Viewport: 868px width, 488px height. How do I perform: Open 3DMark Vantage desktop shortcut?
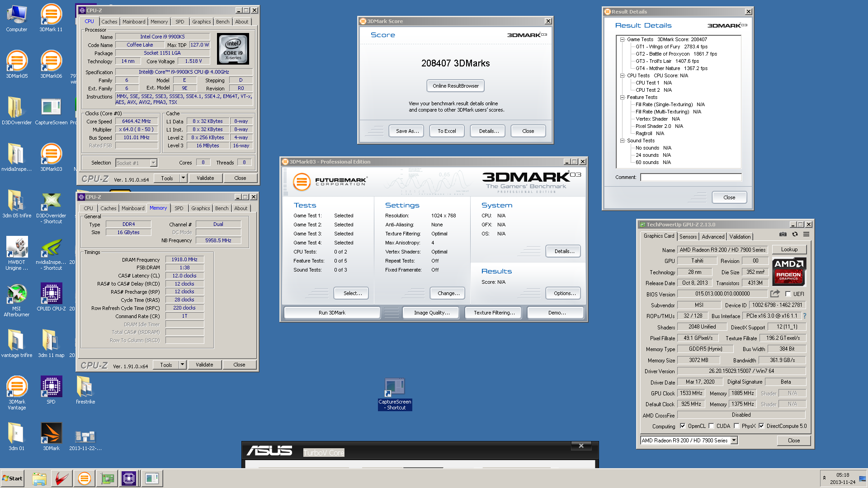pos(17,394)
